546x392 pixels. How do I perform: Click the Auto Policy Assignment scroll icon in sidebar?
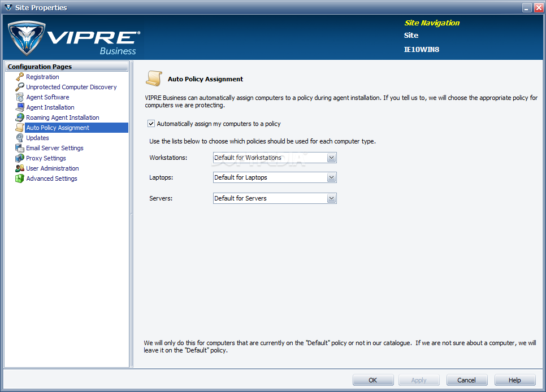(x=20, y=128)
